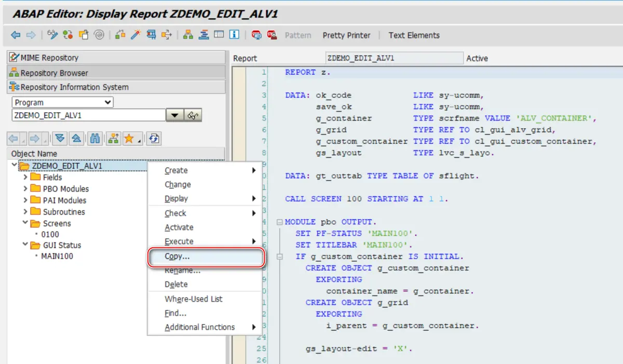Click the object name input field

[x=88, y=115]
